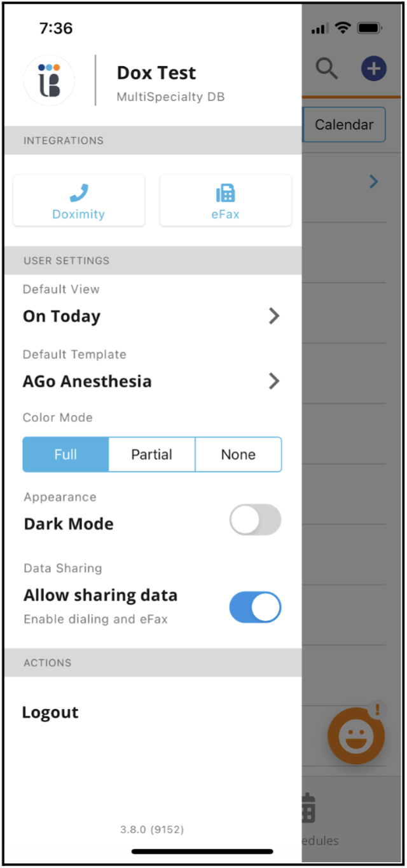The image size is (407, 868).
Task: Open the Integrations section header
Action: [x=64, y=140]
